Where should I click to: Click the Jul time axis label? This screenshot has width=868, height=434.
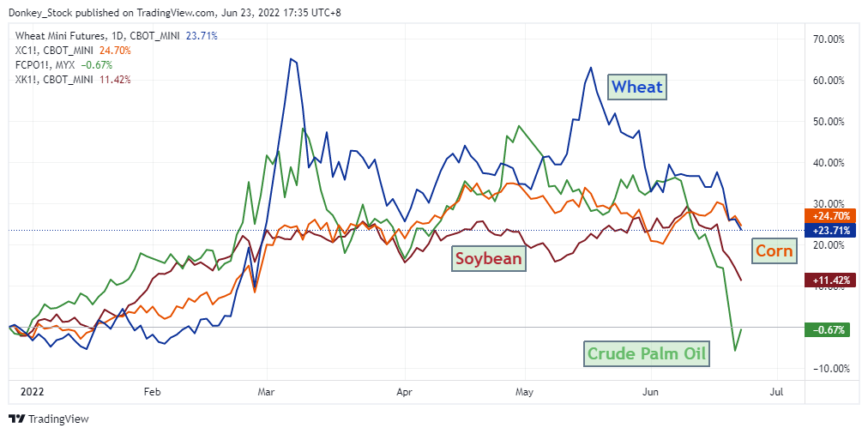click(x=777, y=393)
